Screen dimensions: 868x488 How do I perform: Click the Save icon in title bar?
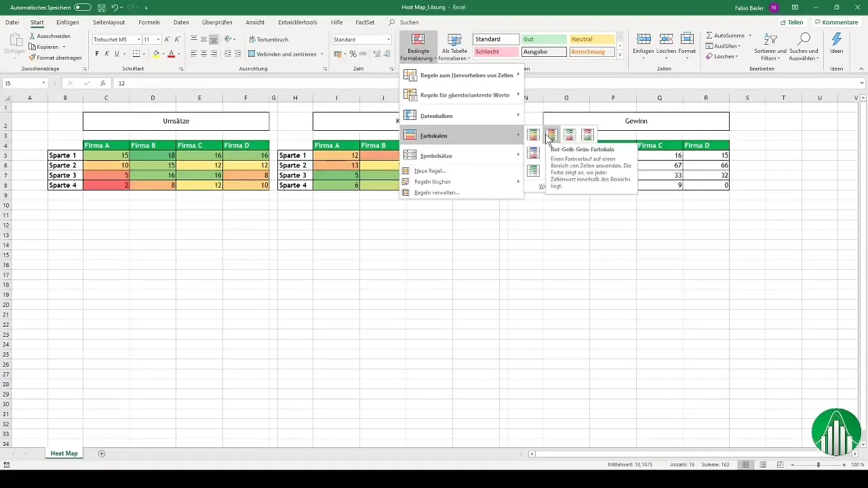click(102, 7)
